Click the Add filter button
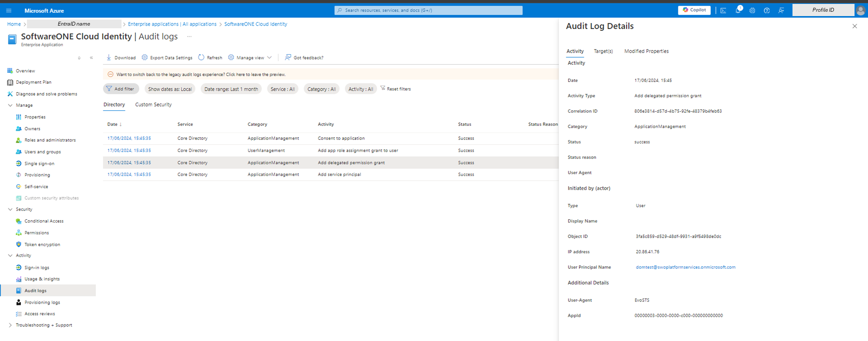This screenshot has height=341, width=868. tap(121, 89)
